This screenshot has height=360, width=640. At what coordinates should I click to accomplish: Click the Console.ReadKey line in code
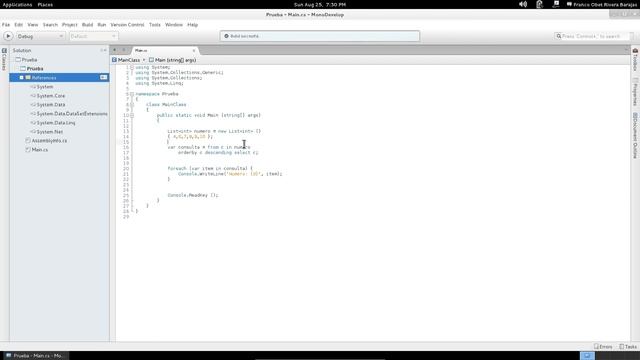point(193,195)
